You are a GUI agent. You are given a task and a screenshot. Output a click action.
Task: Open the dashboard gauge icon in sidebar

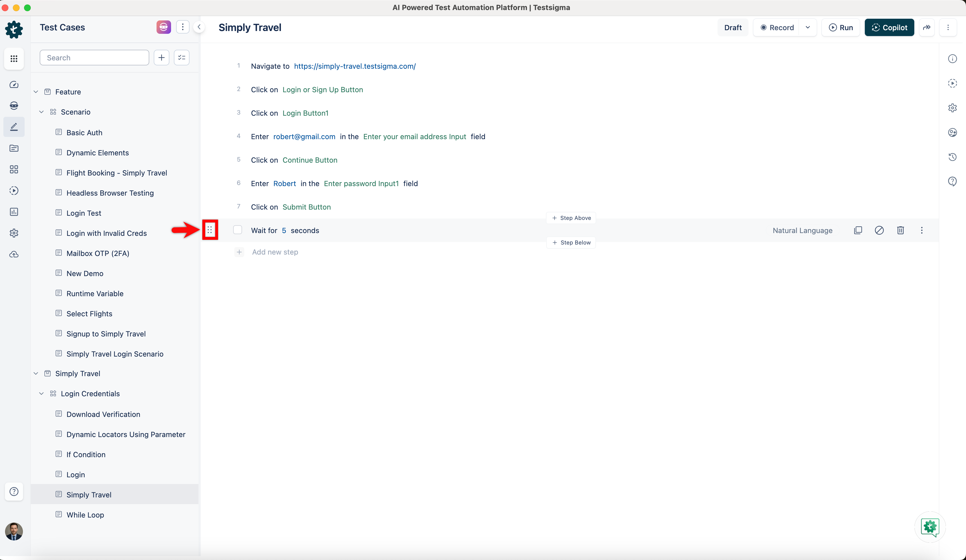(x=14, y=85)
